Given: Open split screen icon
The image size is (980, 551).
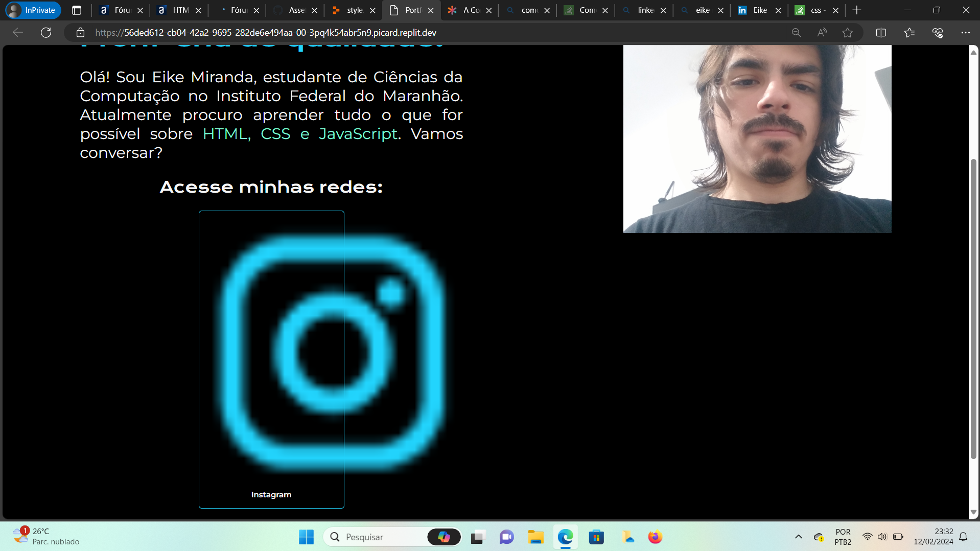Looking at the screenshot, I should (881, 33).
